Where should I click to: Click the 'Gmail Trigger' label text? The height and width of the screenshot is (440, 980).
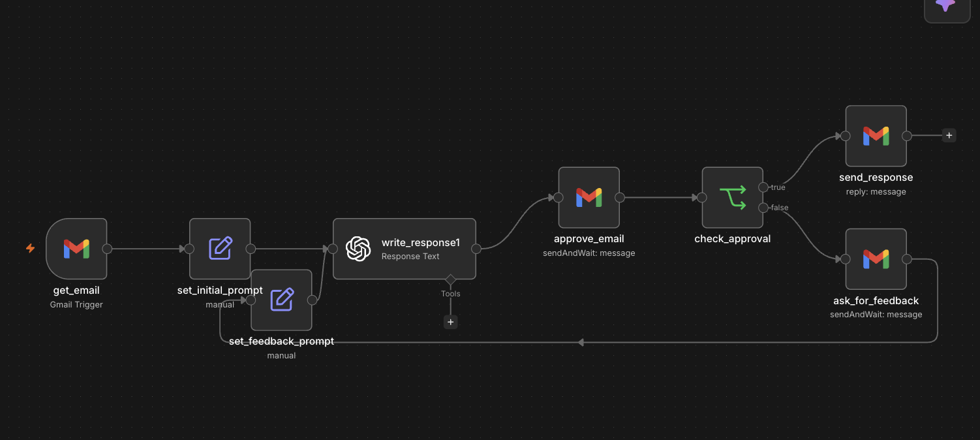coord(76,304)
